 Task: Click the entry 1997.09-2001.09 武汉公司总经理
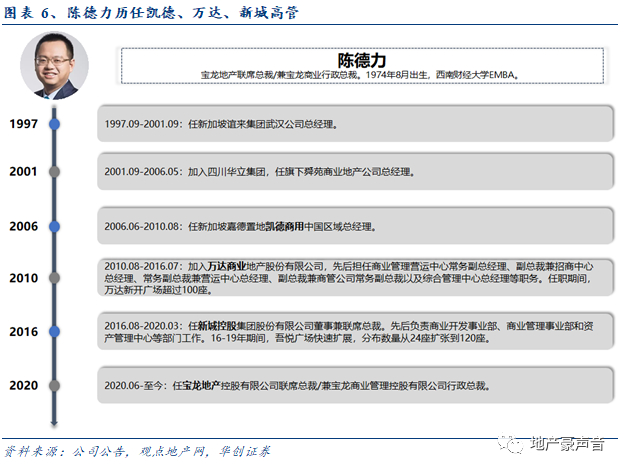click(x=355, y=123)
